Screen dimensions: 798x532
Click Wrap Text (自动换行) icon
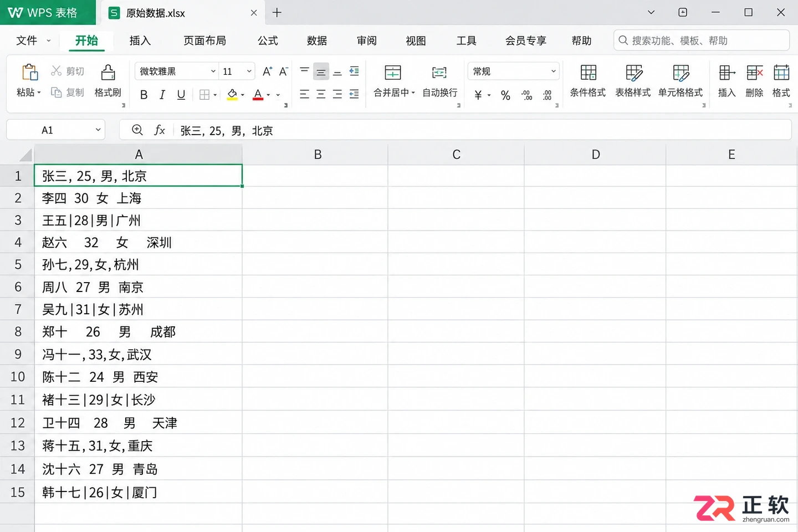439,73
